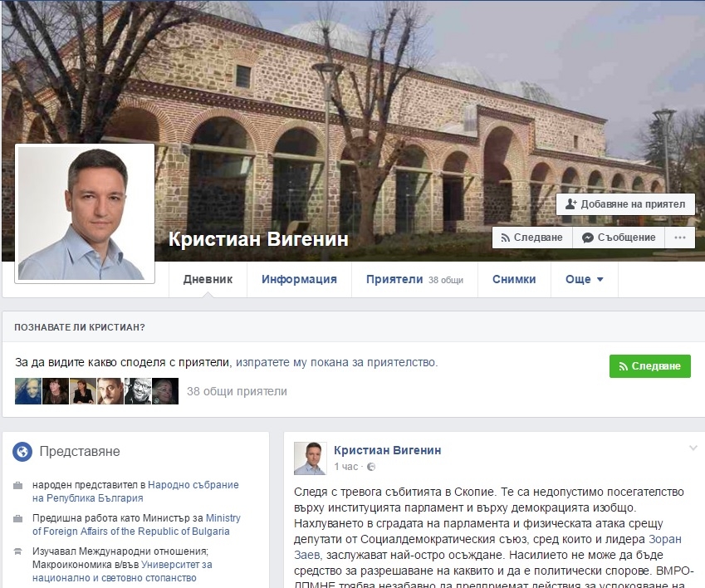Click the third mutual friend thumbnail
Image resolution: width=705 pixels, height=588 pixels.
[x=83, y=391]
